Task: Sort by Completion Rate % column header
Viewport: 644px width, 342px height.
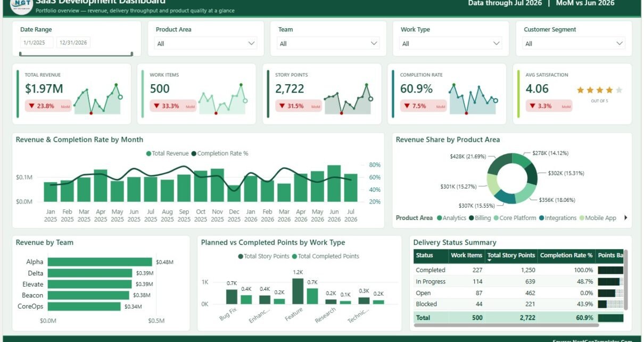Action: (566, 256)
